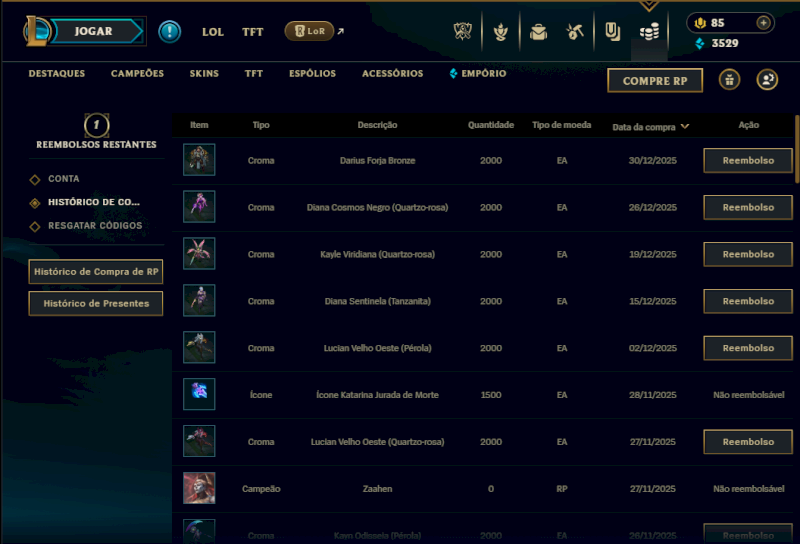Select RESGATAR CÓDIGOS sidebar item
800x544 pixels.
pos(95,226)
